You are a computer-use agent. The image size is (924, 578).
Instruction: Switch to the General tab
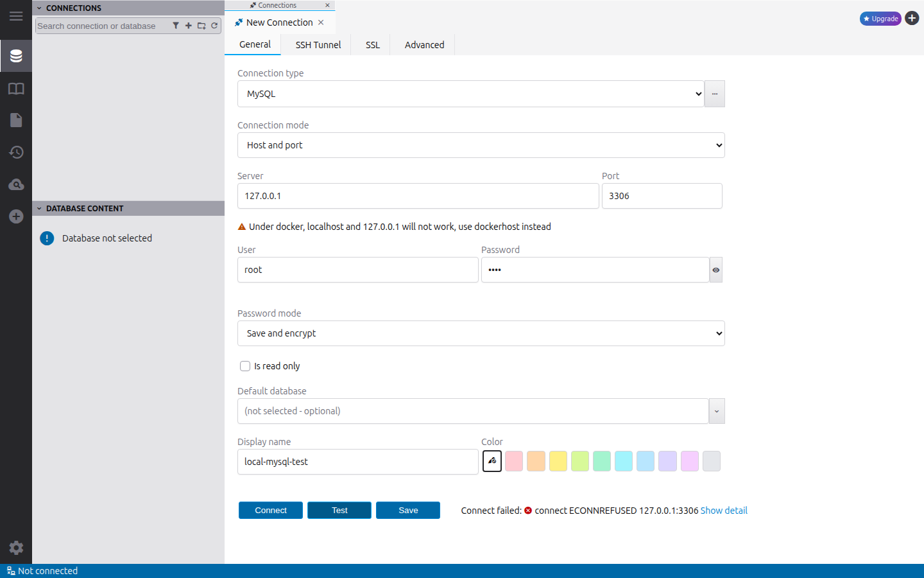click(x=255, y=44)
